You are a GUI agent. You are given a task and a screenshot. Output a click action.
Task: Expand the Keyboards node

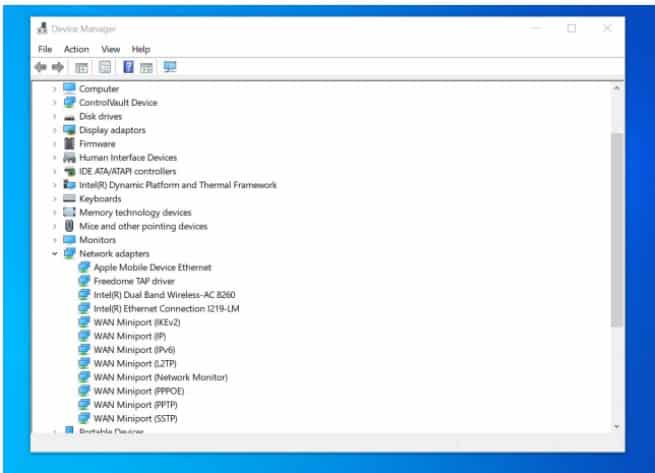(x=54, y=199)
